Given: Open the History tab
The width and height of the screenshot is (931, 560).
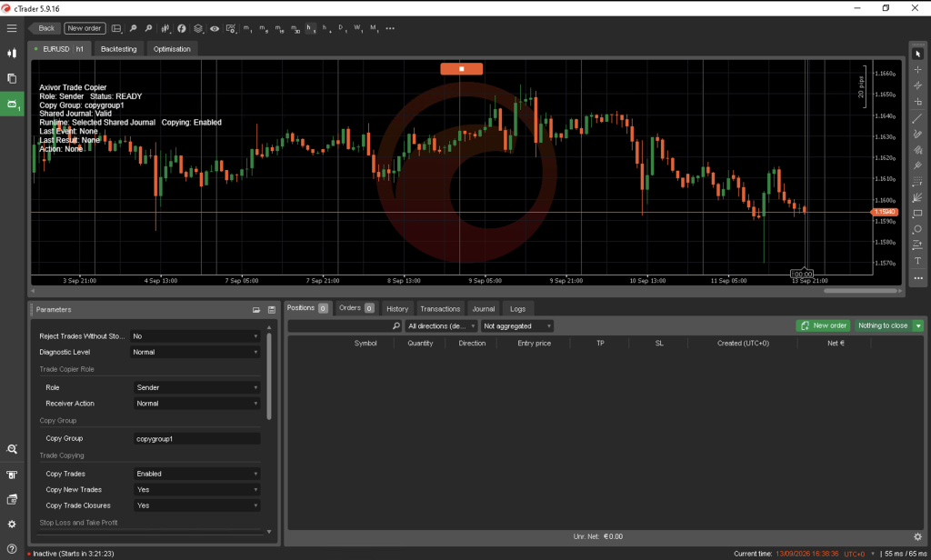Looking at the screenshot, I should tap(397, 309).
